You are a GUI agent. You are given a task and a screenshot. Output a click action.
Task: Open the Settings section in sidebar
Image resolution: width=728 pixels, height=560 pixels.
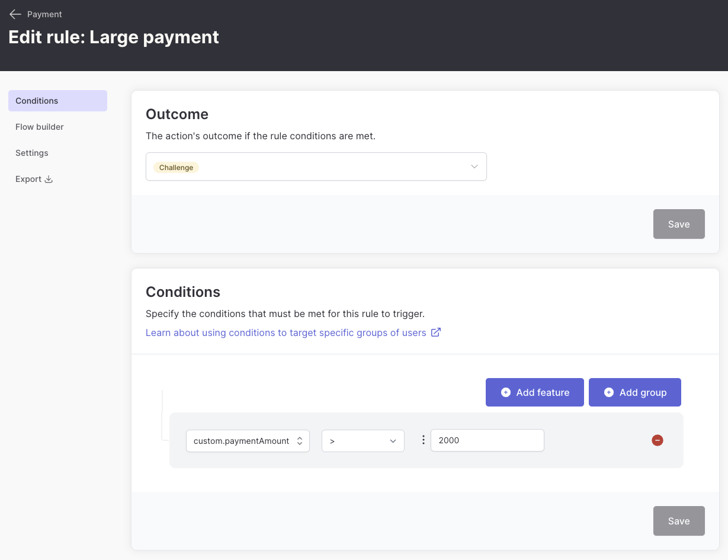coord(32,153)
